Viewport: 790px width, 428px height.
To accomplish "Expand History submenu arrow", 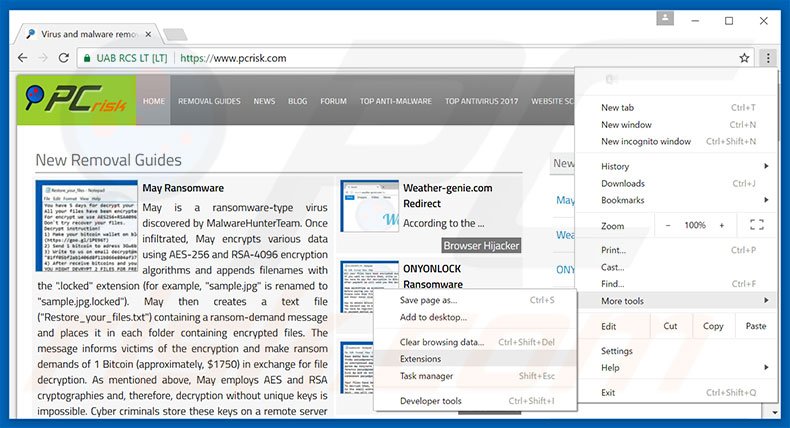I will pos(766,166).
